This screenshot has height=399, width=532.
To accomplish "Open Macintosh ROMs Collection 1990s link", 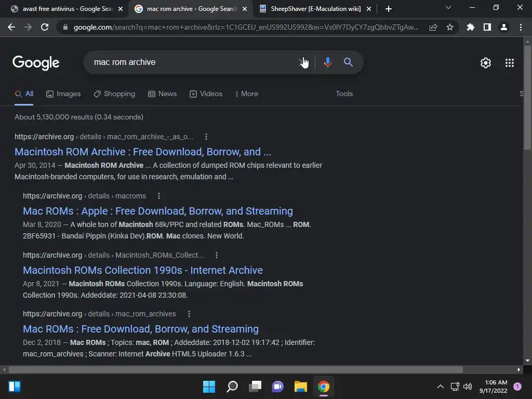I will click(x=143, y=270).
